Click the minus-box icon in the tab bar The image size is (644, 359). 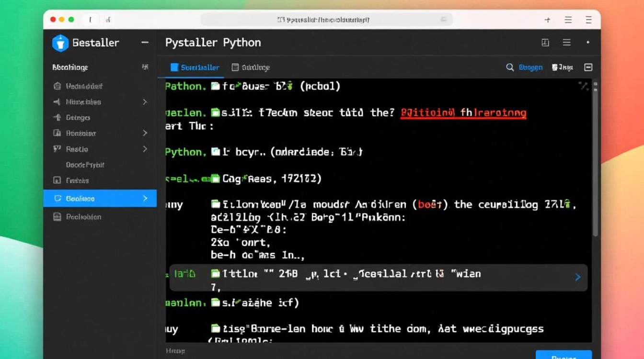[588, 67]
